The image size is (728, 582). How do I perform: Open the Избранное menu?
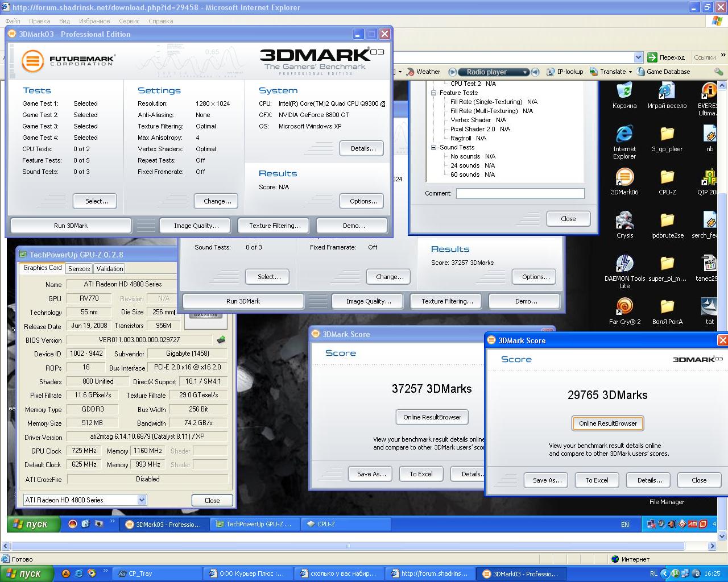94,21
